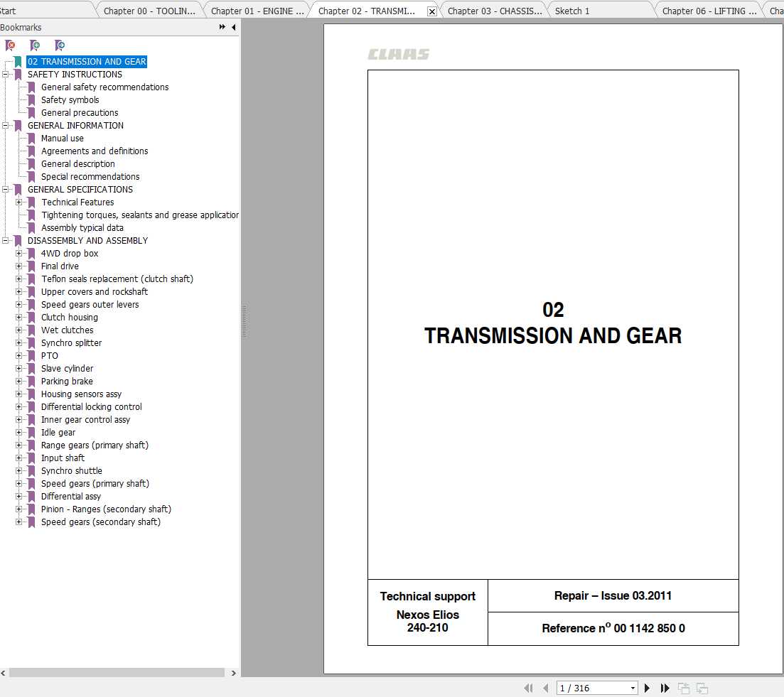Click the expand bookmarks panel double-arrow
The height and width of the screenshot is (697, 784).
[222, 27]
